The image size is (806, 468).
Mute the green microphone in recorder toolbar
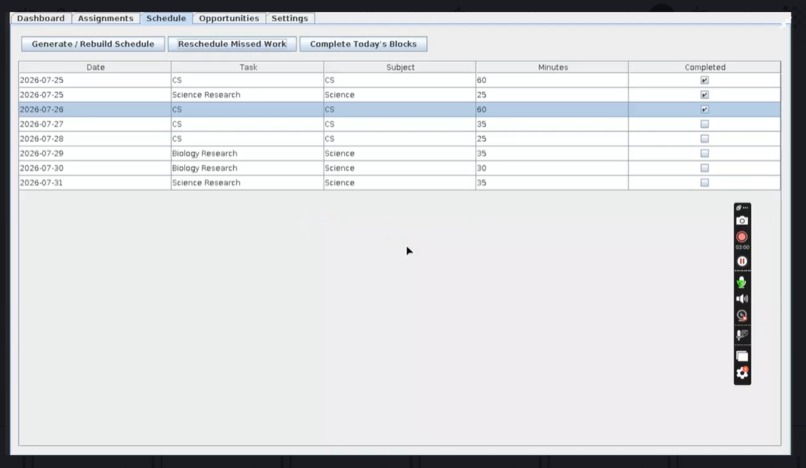coord(741,282)
